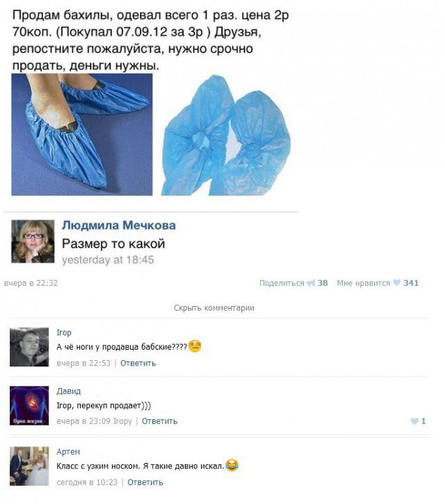
Task: Collapse comments via Скрыть комментарии
Action: coord(214,308)
